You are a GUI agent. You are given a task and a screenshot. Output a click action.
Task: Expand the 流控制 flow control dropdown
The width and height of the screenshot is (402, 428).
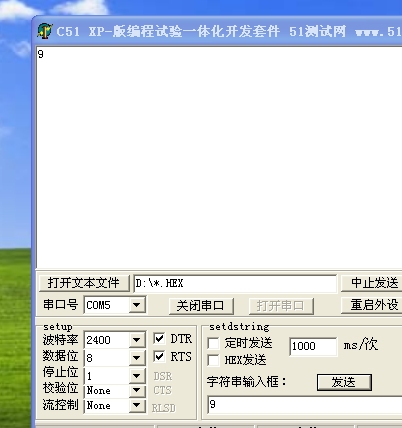click(137, 405)
